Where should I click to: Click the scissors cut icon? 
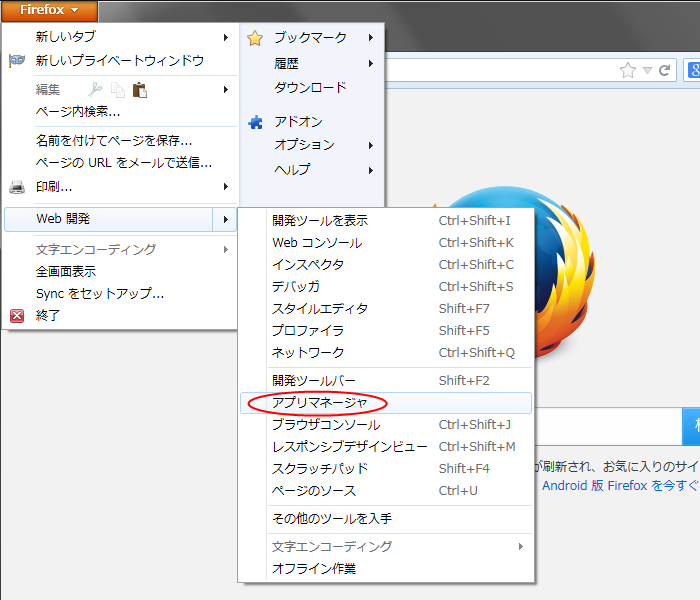click(95, 90)
